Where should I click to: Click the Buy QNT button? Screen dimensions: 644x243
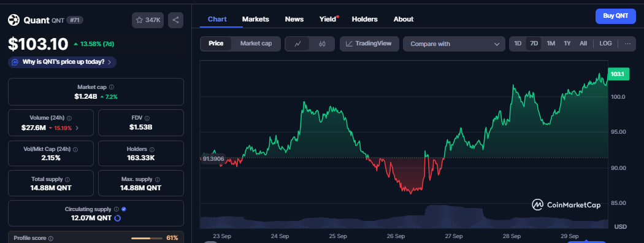pos(615,16)
